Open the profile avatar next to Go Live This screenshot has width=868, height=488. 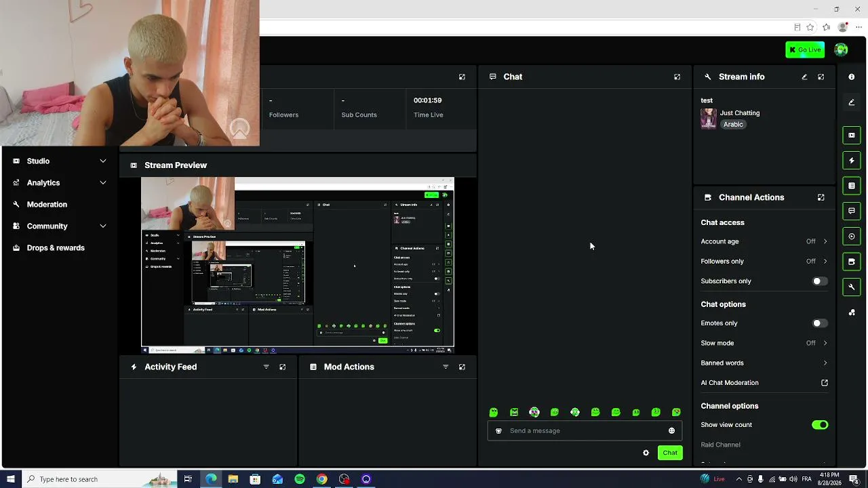pos(841,49)
